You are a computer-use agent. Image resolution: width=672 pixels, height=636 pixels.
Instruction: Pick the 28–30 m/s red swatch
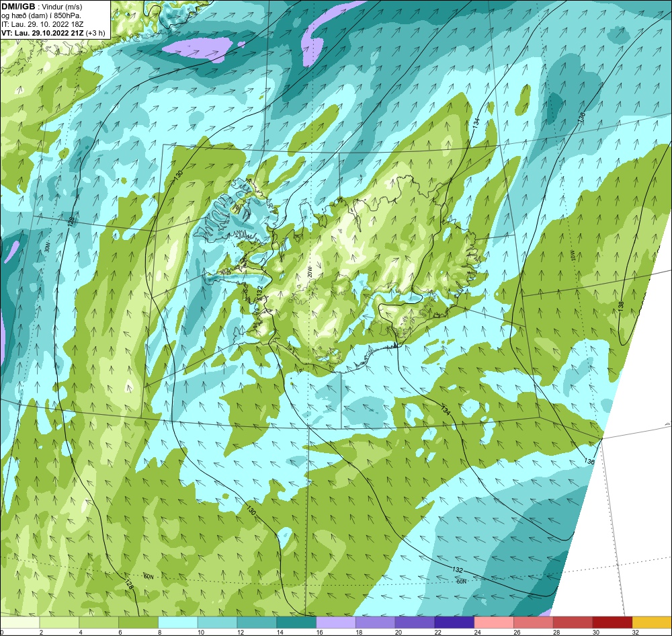[573, 623]
